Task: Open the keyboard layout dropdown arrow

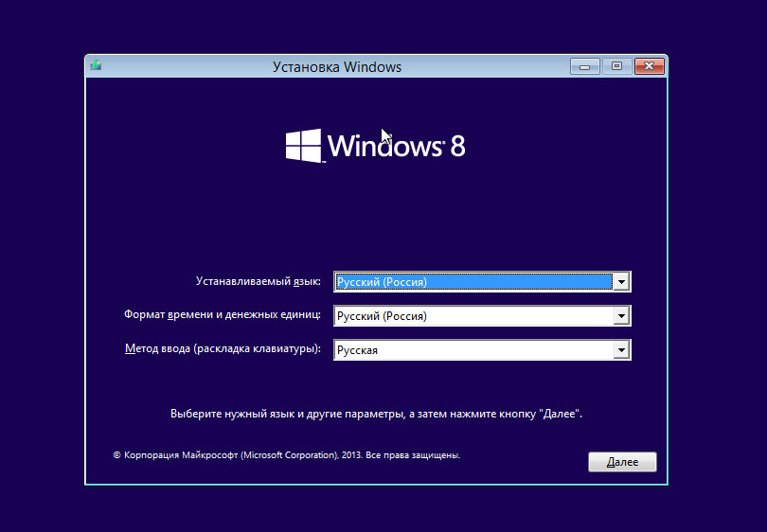Action: coord(621,350)
